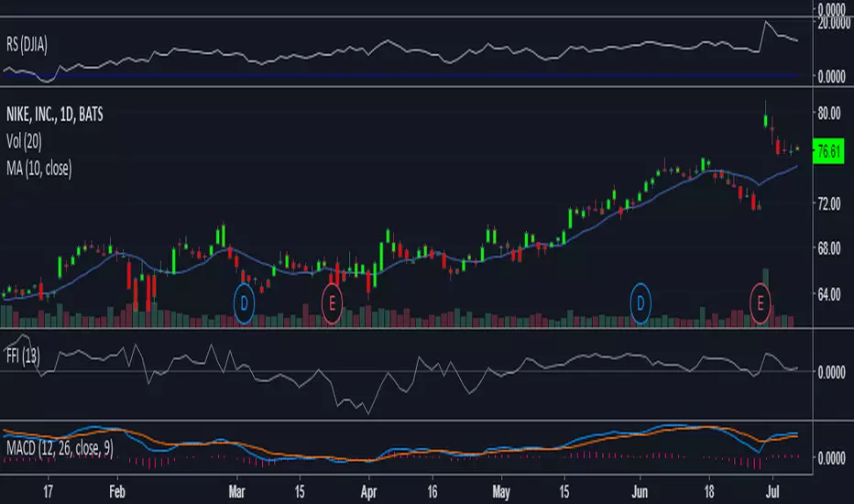Click the 20.0000 RS scale label
The height and width of the screenshot is (504, 854).
click(x=834, y=23)
